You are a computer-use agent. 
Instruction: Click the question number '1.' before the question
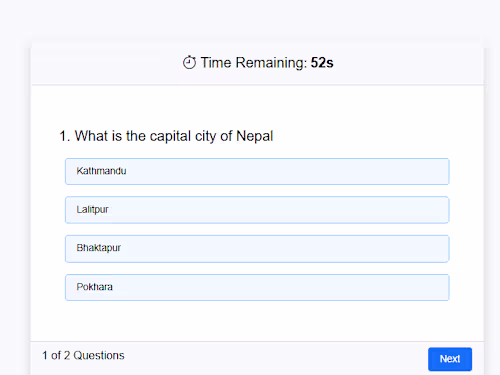click(x=65, y=136)
